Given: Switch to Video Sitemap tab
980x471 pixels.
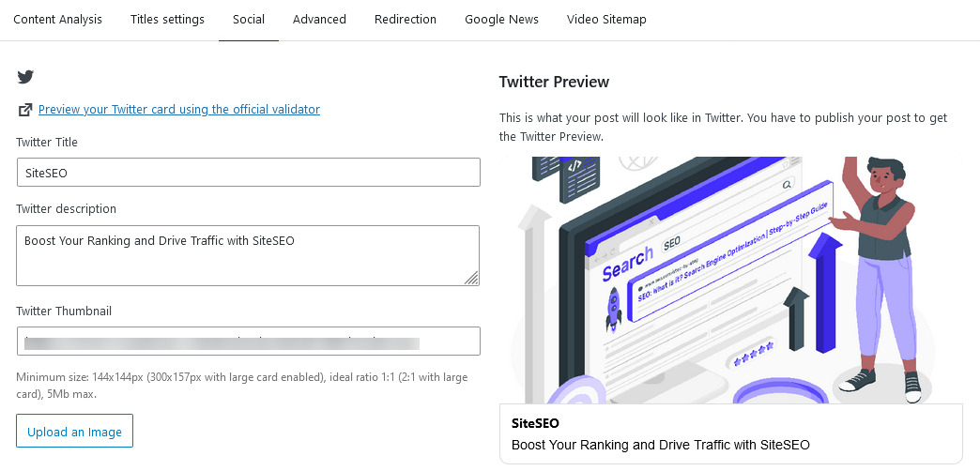Looking at the screenshot, I should [x=607, y=20].
